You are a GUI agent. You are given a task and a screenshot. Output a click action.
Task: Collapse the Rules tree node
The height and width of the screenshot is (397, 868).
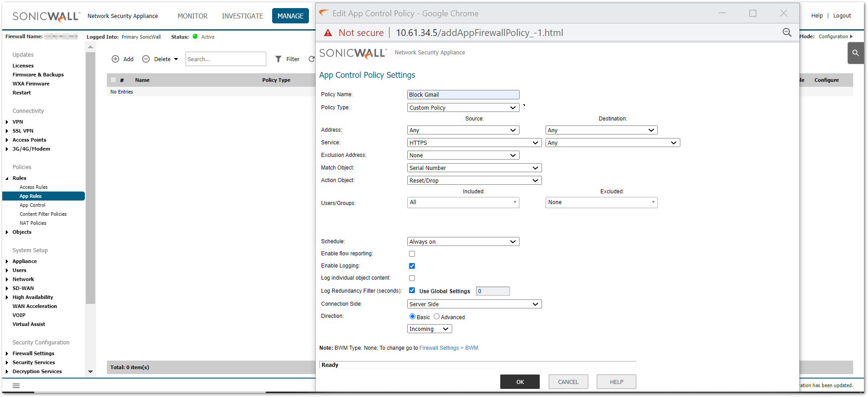tap(7, 178)
